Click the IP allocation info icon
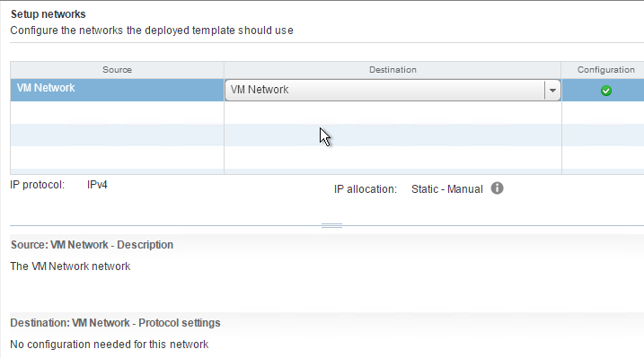The width and height of the screenshot is (644, 358). coord(497,188)
